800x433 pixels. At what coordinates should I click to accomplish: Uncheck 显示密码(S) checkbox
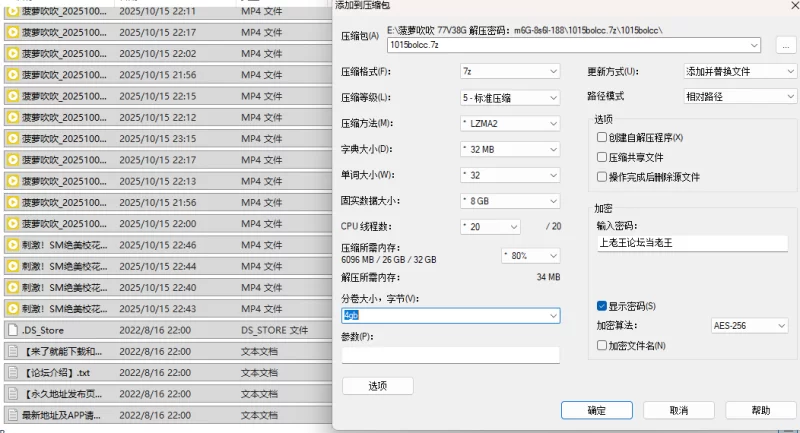pyautogui.click(x=602, y=306)
